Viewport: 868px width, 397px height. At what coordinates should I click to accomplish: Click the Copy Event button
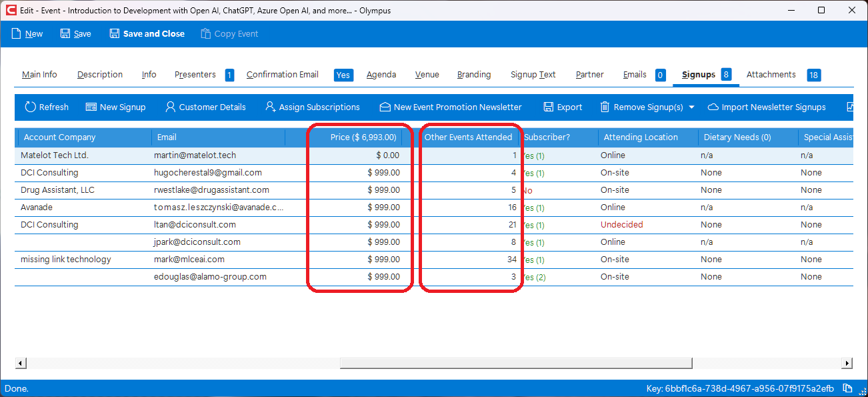click(x=229, y=34)
